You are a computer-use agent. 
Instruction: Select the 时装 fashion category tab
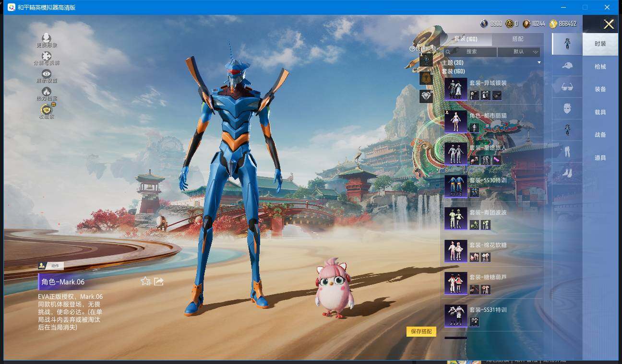(600, 44)
